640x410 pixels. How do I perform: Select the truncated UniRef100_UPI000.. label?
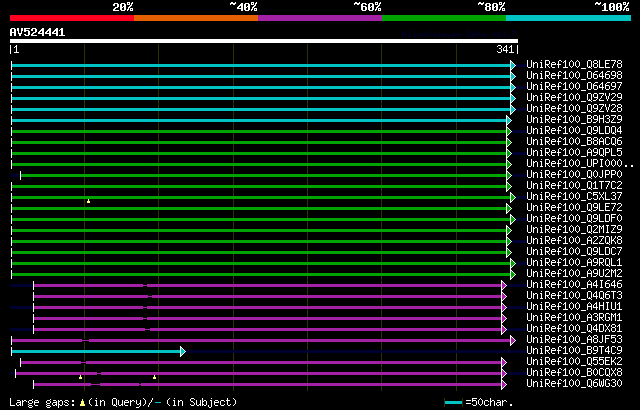click(580, 164)
